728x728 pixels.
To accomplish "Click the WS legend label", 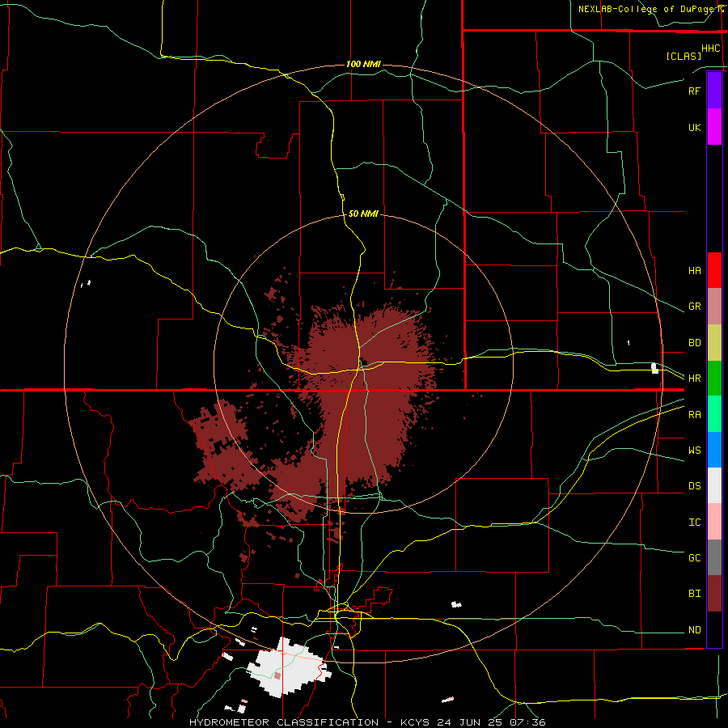I will click(694, 451).
